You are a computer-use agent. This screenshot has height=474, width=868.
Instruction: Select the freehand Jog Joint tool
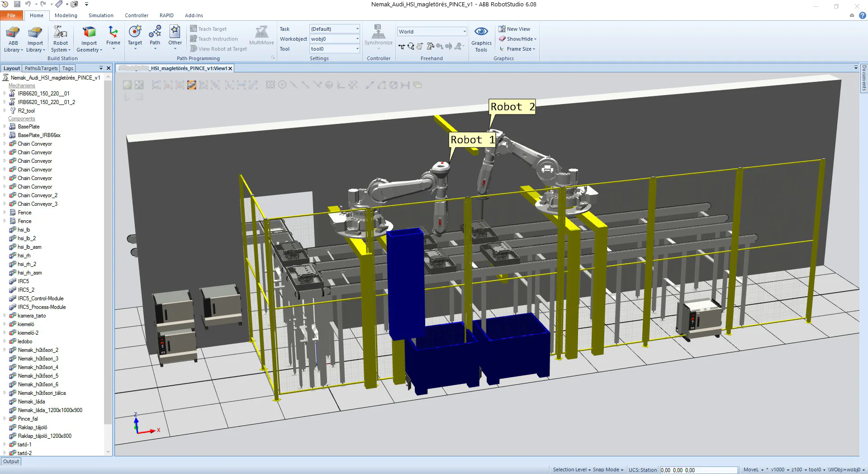click(x=430, y=46)
